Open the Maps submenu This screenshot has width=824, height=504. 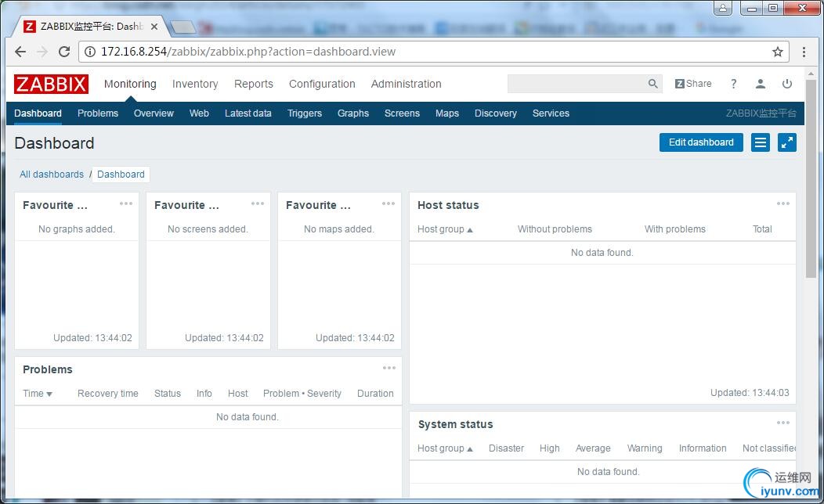[447, 113]
